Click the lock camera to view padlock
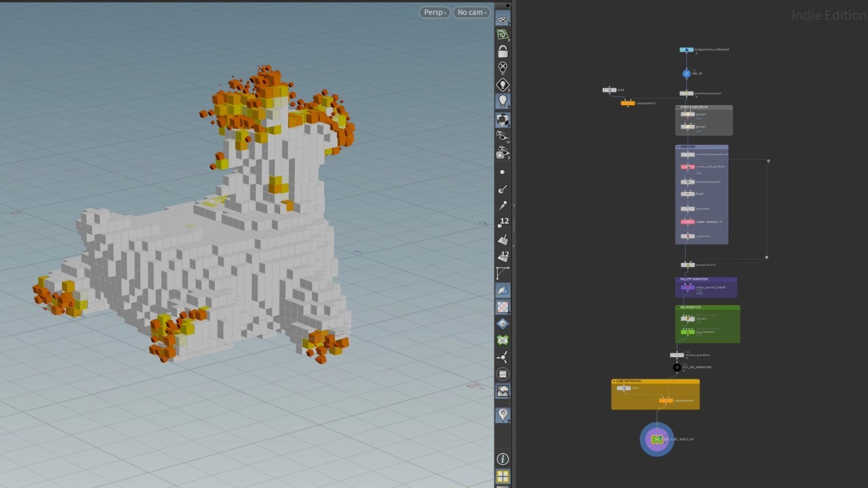This screenshot has width=868, height=488. click(502, 52)
